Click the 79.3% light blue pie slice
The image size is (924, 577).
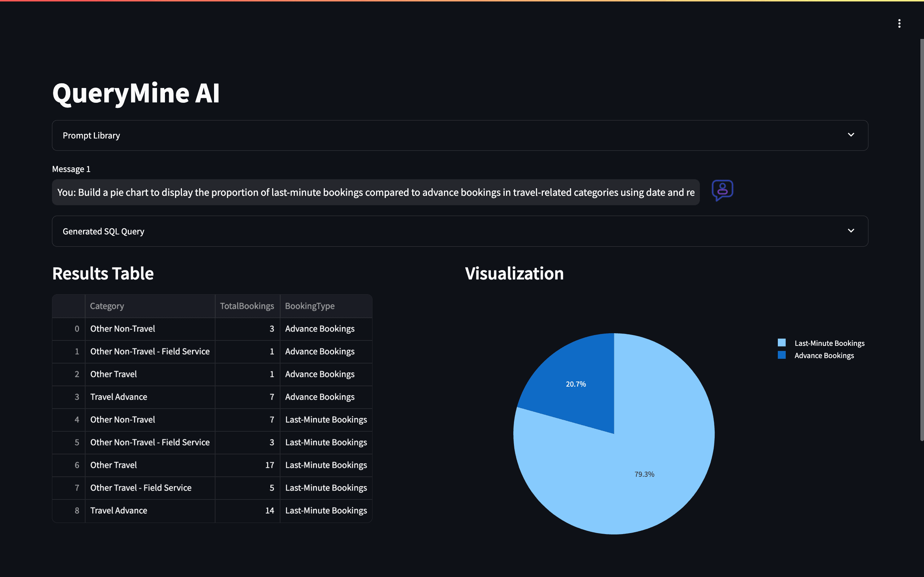pos(644,474)
